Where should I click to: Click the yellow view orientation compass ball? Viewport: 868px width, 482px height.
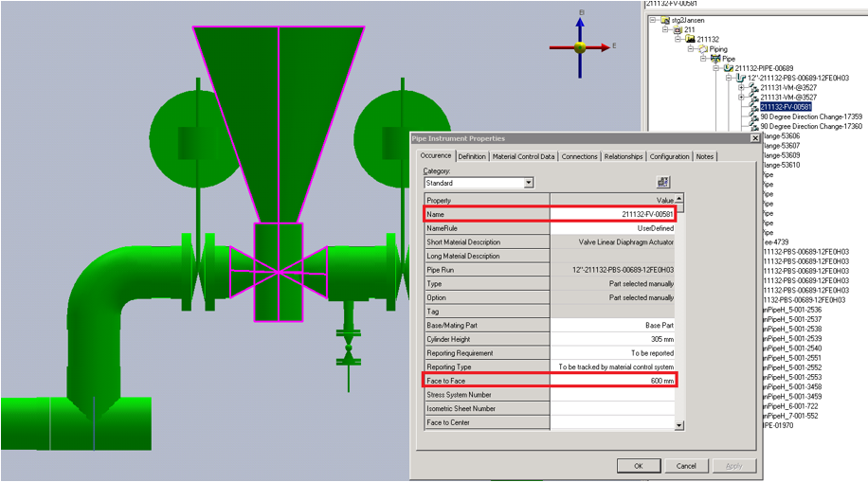point(580,46)
